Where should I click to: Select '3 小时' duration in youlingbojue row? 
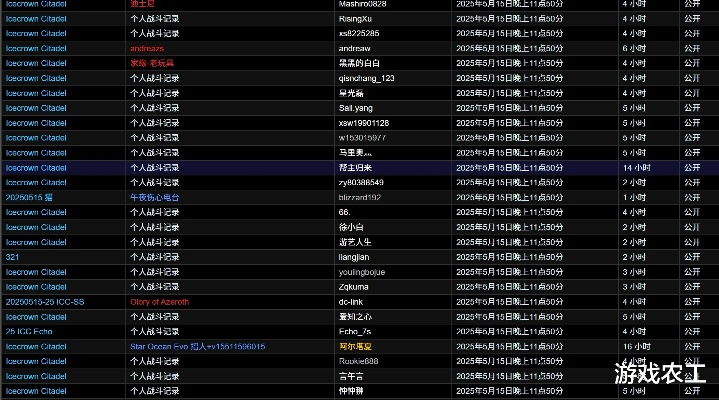634,272
